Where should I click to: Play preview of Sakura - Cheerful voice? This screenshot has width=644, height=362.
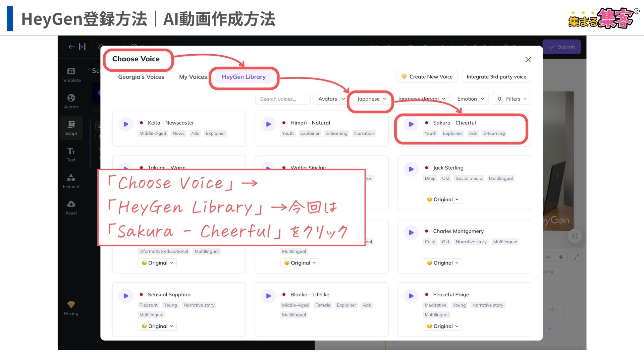click(x=411, y=124)
